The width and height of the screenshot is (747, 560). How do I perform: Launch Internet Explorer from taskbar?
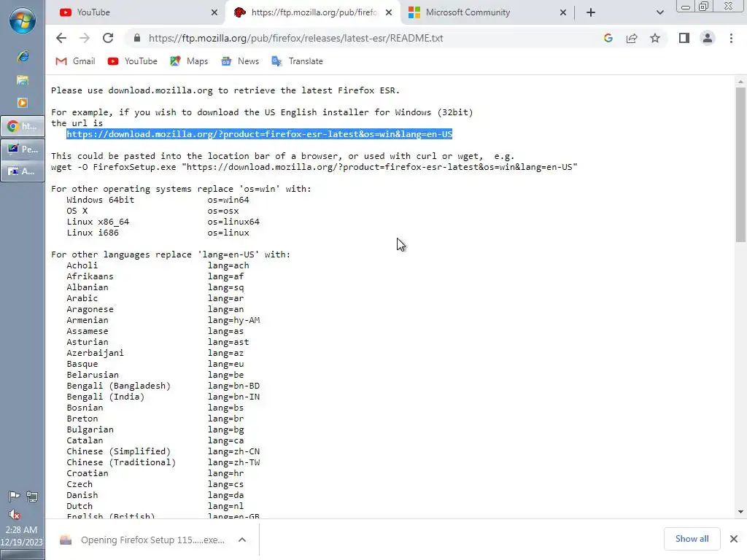23,57
